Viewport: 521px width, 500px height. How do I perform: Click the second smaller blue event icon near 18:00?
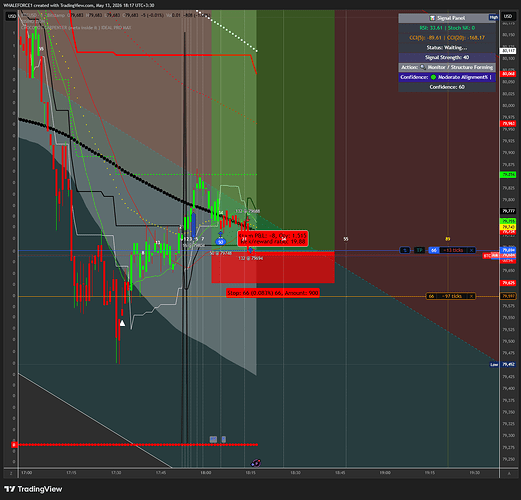click(x=224, y=439)
